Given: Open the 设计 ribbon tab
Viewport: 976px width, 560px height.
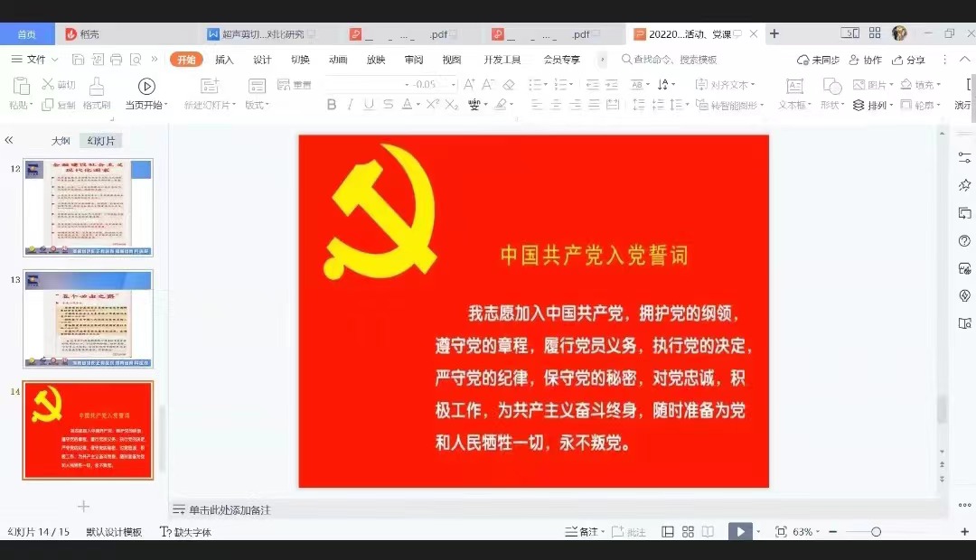Looking at the screenshot, I should [262, 60].
